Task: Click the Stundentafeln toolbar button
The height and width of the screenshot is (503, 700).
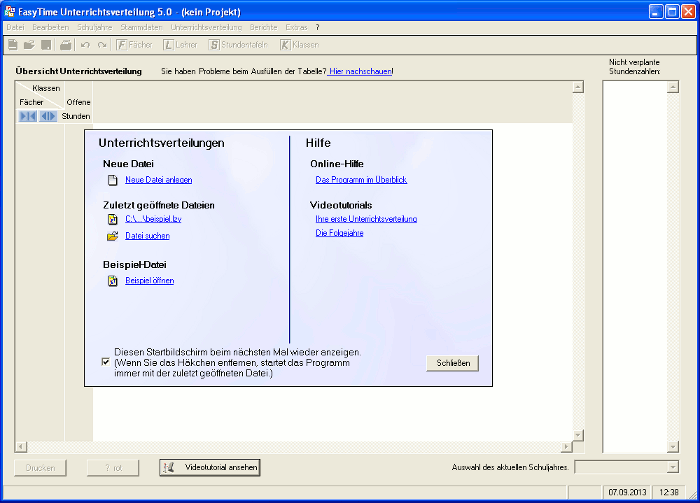Action: (238, 45)
